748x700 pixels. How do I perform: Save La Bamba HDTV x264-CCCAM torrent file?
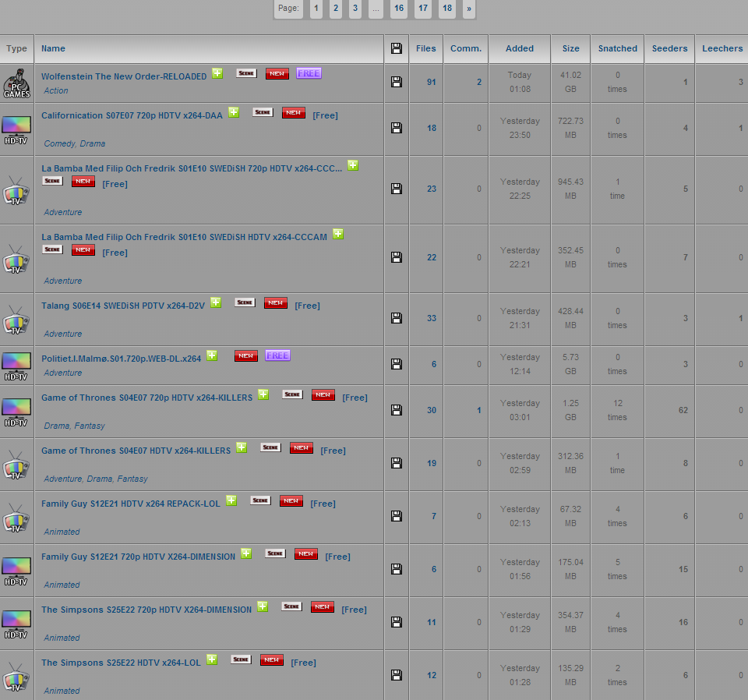397,258
